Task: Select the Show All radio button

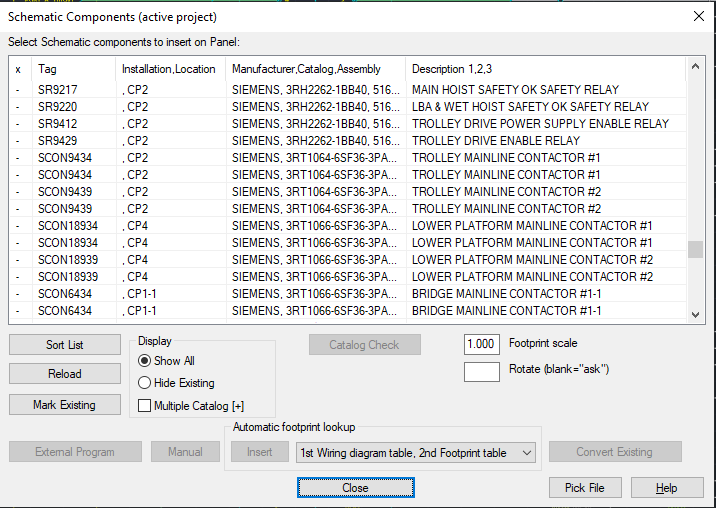Action: coord(145,361)
